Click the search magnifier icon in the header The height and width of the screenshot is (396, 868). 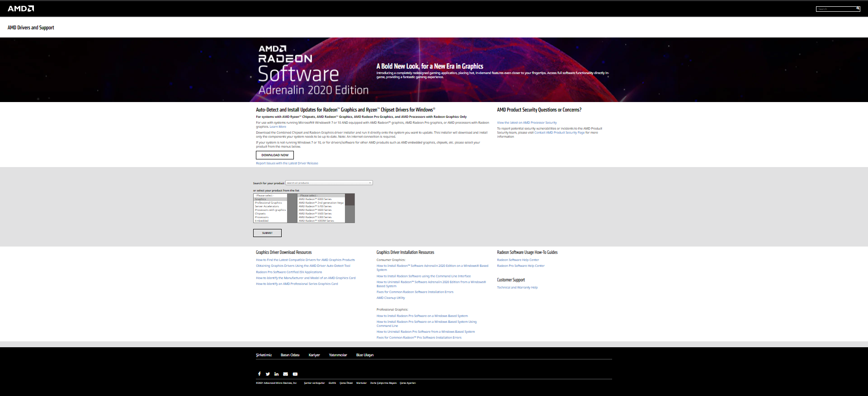(x=858, y=9)
